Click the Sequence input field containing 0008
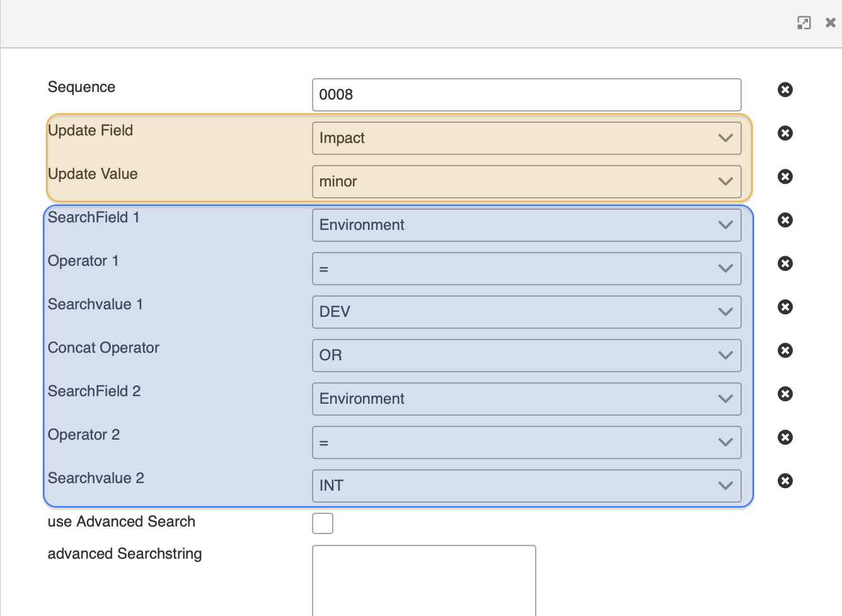 point(526,94)
